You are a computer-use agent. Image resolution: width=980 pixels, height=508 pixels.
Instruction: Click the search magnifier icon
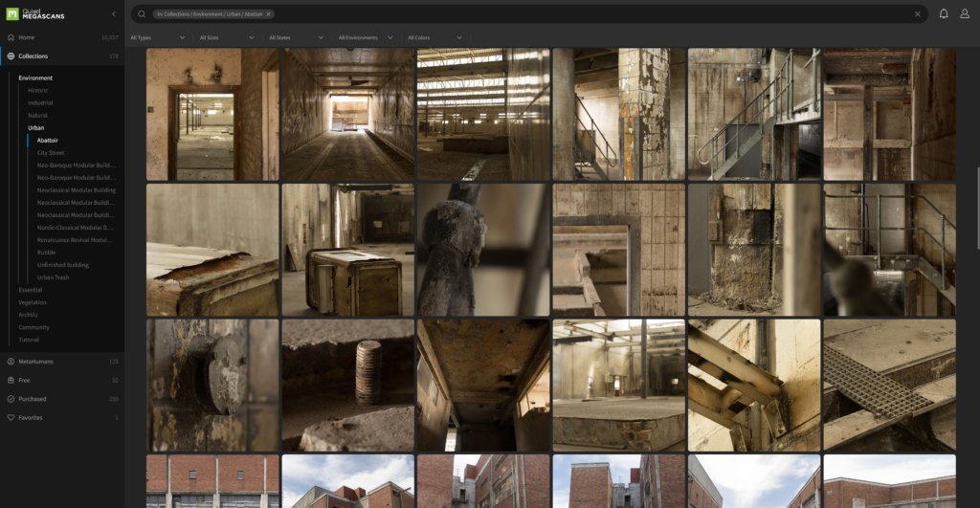tap(142, 14)
